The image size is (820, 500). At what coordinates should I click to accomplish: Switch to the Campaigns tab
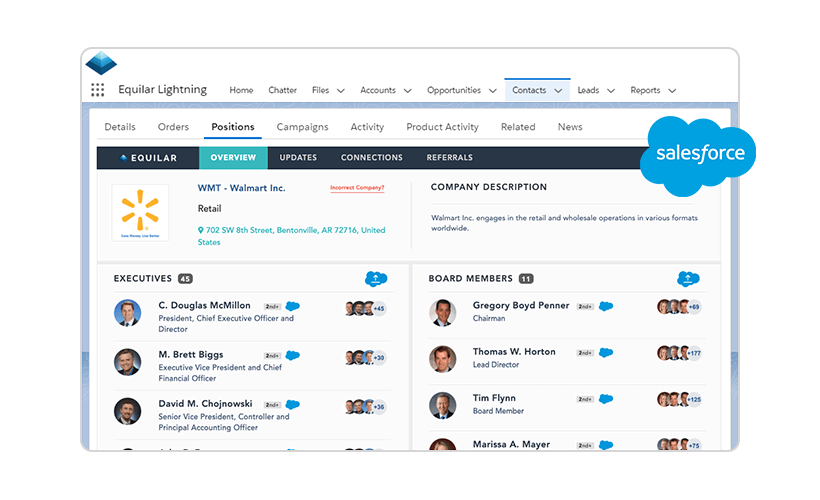pos(302,127)
